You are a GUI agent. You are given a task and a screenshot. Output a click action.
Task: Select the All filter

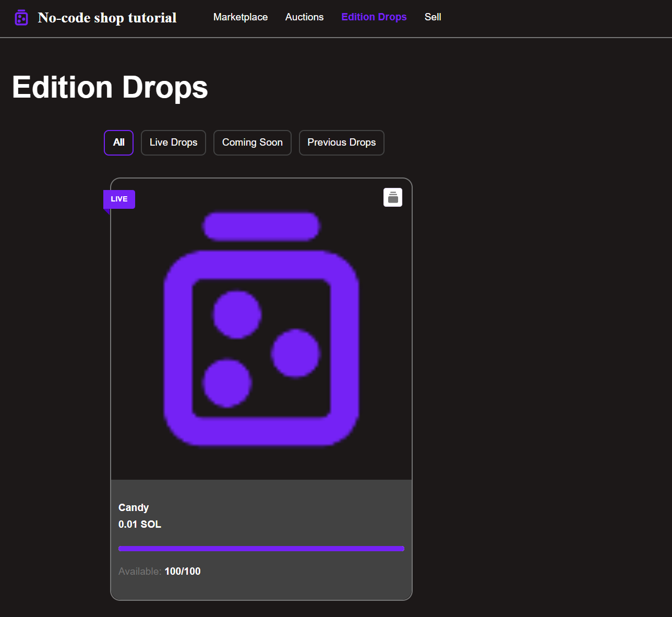[x=119, y=143]
